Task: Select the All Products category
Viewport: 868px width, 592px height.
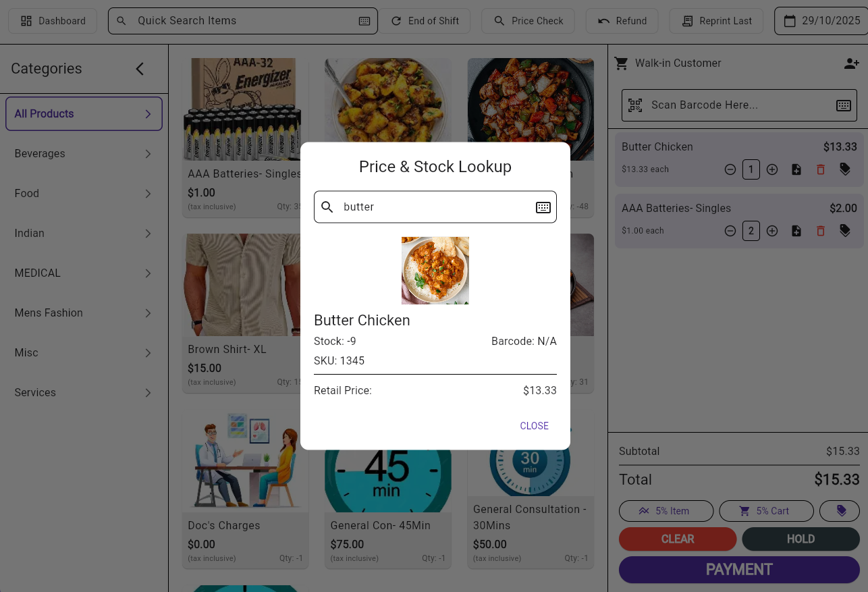Action: click(84, 114)
